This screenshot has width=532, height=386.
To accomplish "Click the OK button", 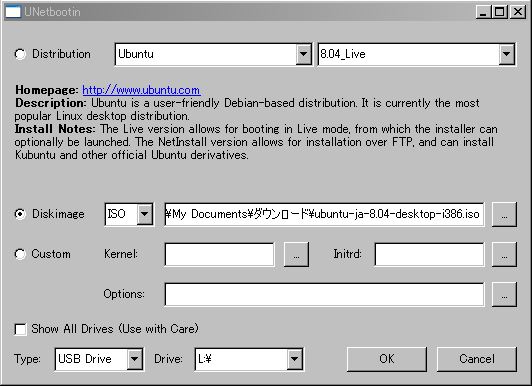I will (x=387, y=359).
